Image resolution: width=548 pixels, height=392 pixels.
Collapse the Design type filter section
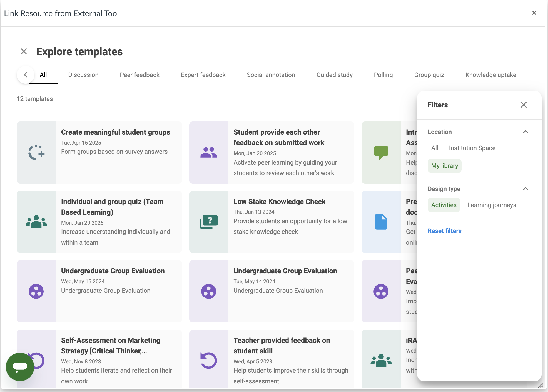click(x=525, y=189)
